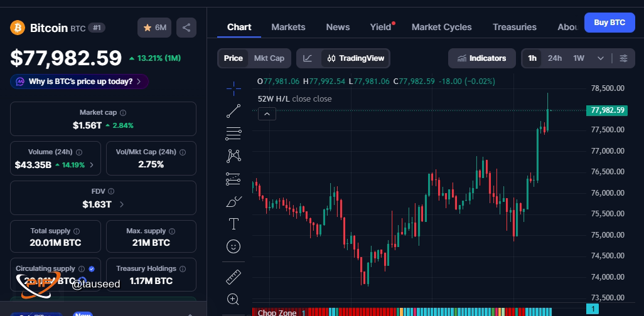Set chart interval to 24h
644x316 pixels.
554,58
